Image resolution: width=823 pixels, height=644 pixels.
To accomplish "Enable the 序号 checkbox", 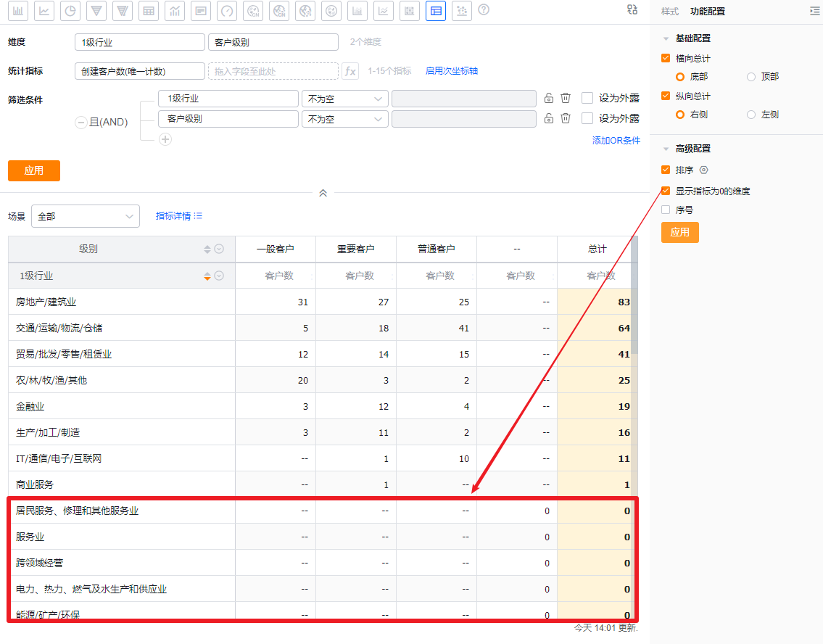I will (x=666, y=210).
